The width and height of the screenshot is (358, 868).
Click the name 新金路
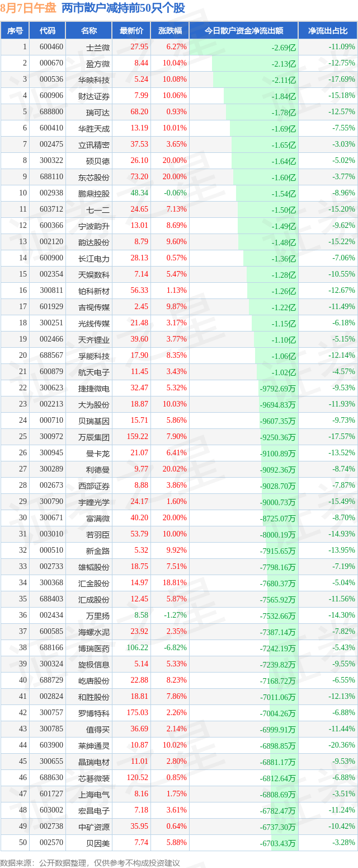pyautogui.click(x=98, y=550)
